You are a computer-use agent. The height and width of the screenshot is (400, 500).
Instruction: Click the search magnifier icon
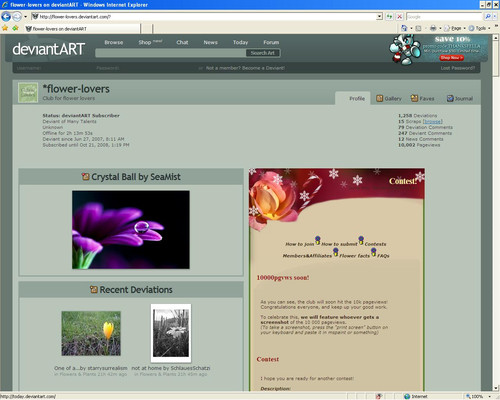click(x=488, y=16)
